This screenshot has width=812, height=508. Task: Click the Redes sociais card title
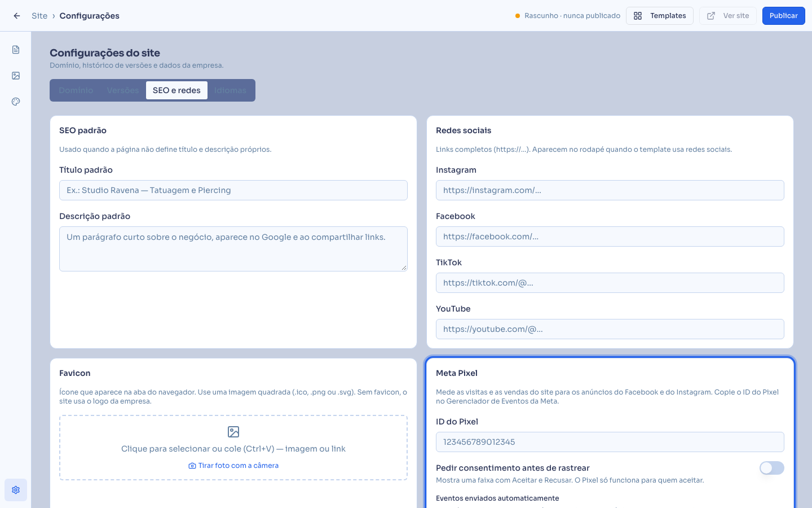point(464,130)
